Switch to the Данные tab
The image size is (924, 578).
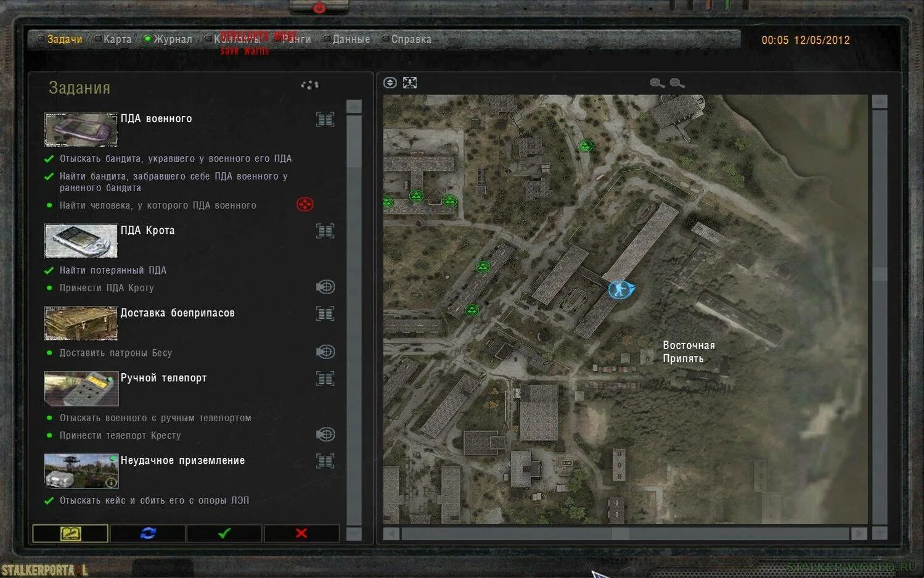pos(351,39)
